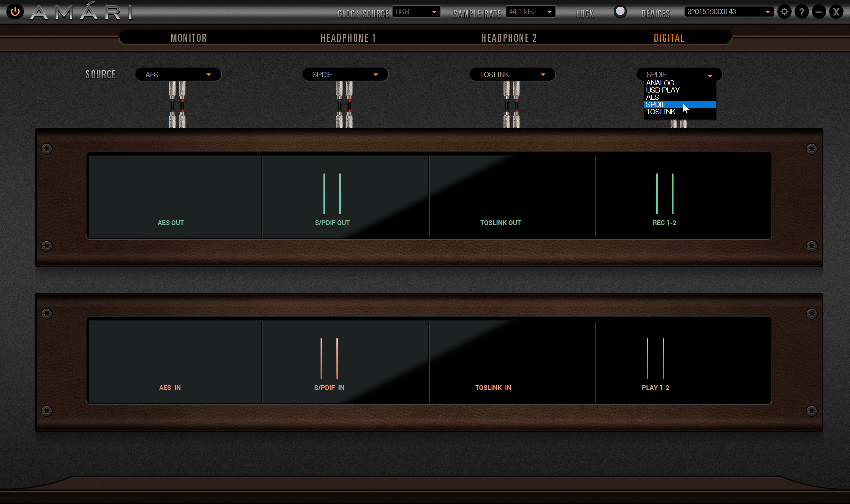Click the PLAY 1-2 level meter
This screenshot has width=850, height=504.
click(x=655, y=359)
